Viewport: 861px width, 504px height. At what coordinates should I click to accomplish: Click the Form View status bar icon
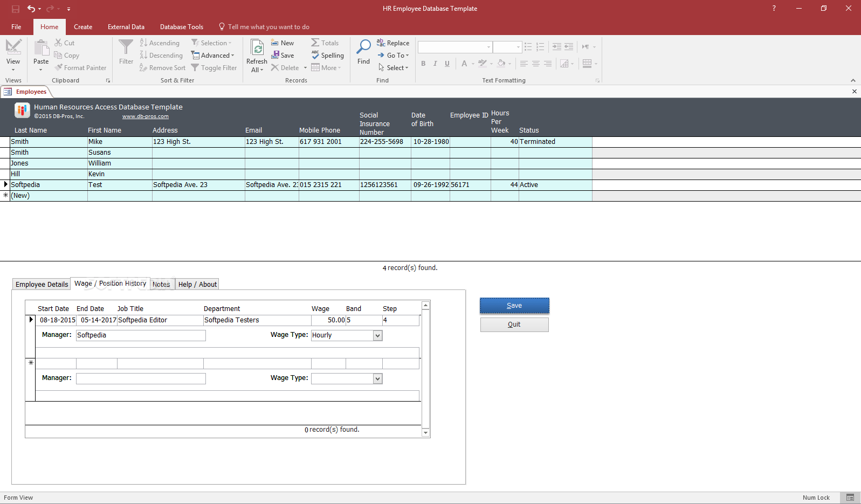pos(850,498)
